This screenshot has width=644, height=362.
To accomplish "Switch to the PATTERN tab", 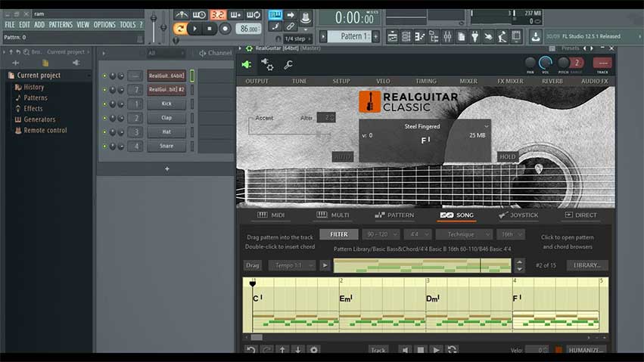I will [394, 215].
